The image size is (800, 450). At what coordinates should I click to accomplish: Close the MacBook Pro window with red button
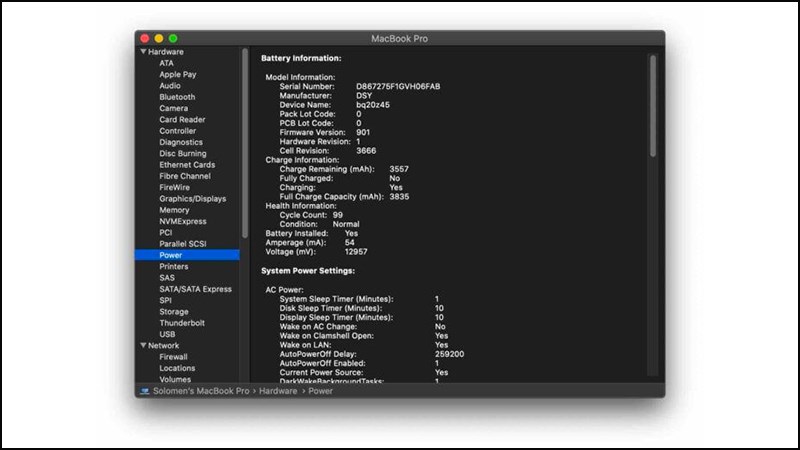click(143, 37)
